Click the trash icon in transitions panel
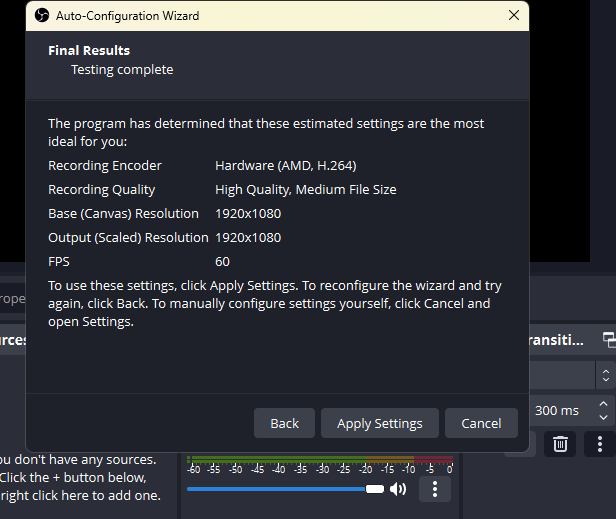 click(560, 444)
